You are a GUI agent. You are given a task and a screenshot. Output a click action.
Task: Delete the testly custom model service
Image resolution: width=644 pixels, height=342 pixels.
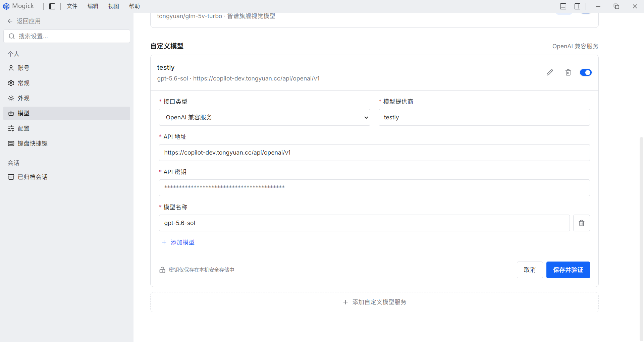pos(568,72)
